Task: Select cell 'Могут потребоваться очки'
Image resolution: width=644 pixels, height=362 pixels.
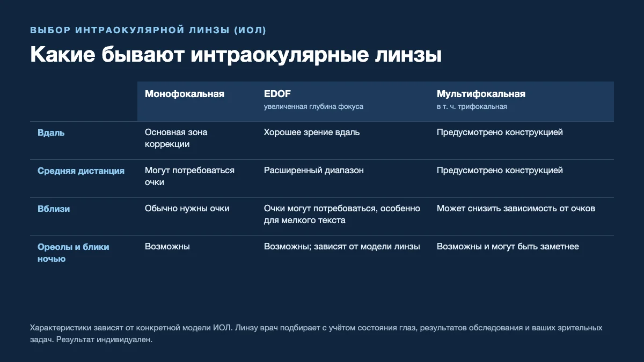Action: (189, 176)
